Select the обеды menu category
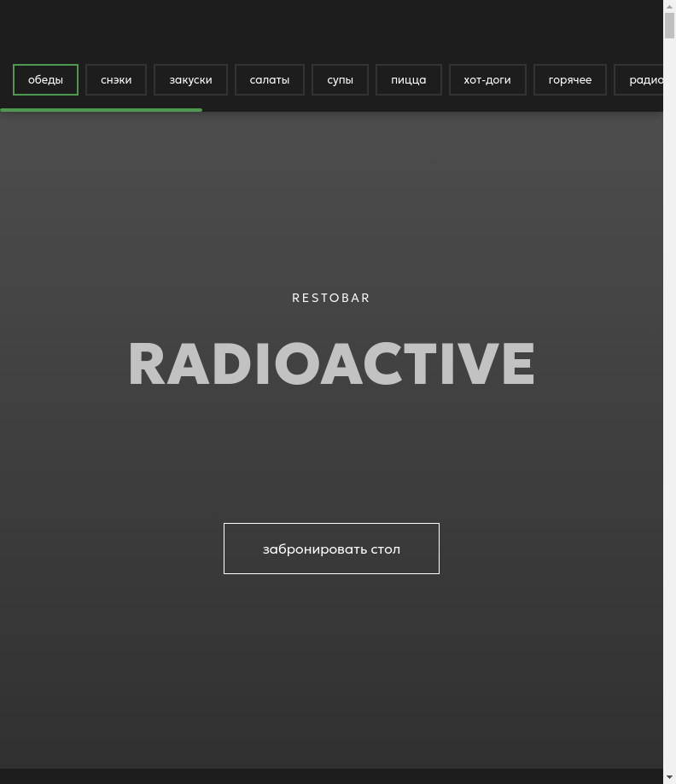 pos(45,79)
